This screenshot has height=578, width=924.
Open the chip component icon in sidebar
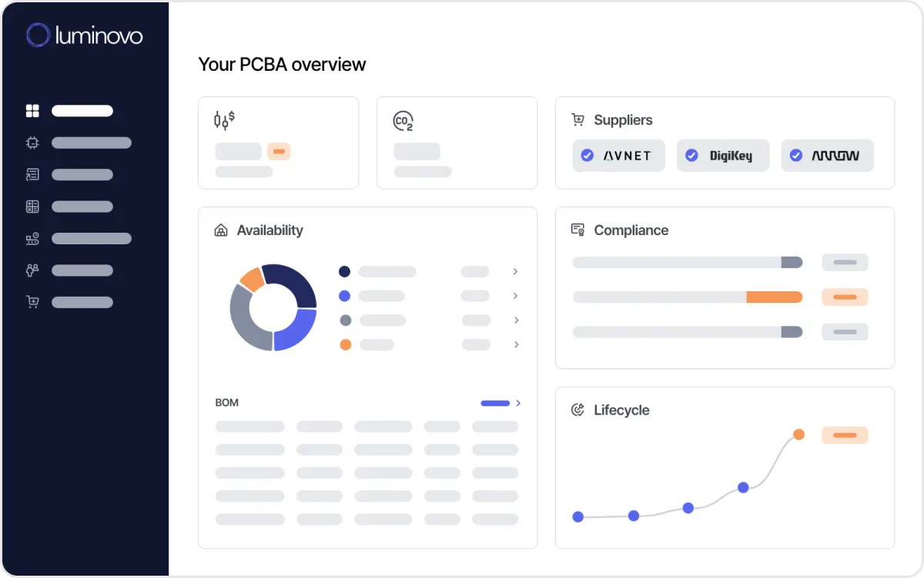[32, 143]
